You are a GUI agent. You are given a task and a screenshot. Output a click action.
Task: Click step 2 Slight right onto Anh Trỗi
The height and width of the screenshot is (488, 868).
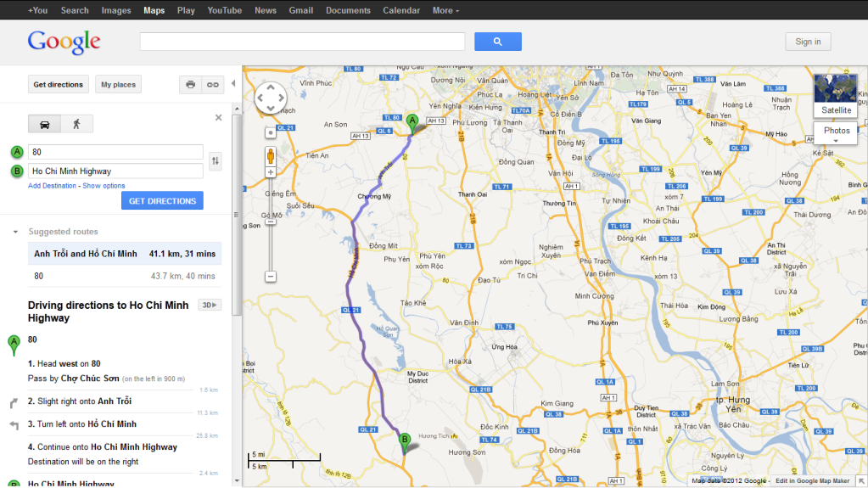click(x=80, y=401)
